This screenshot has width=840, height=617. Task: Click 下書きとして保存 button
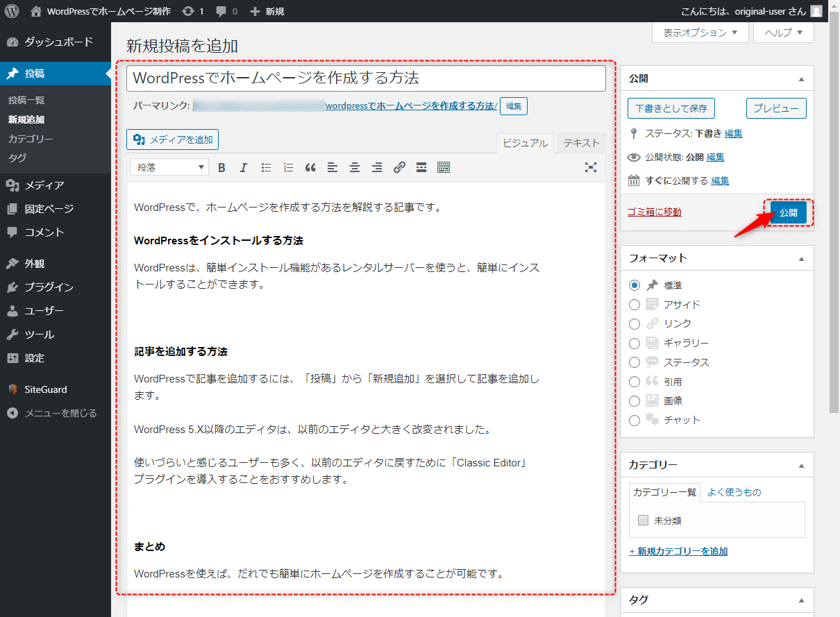point(671,108)
